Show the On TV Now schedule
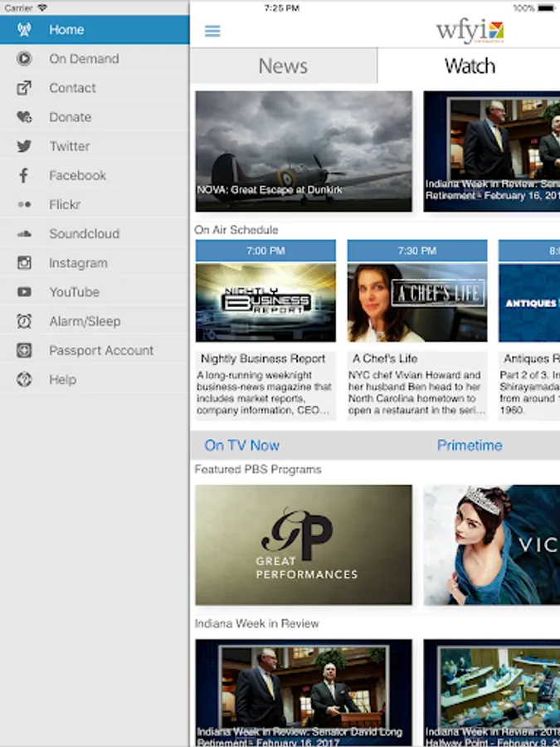The width and height of the screenshot is (560, 747). [242, 446]
